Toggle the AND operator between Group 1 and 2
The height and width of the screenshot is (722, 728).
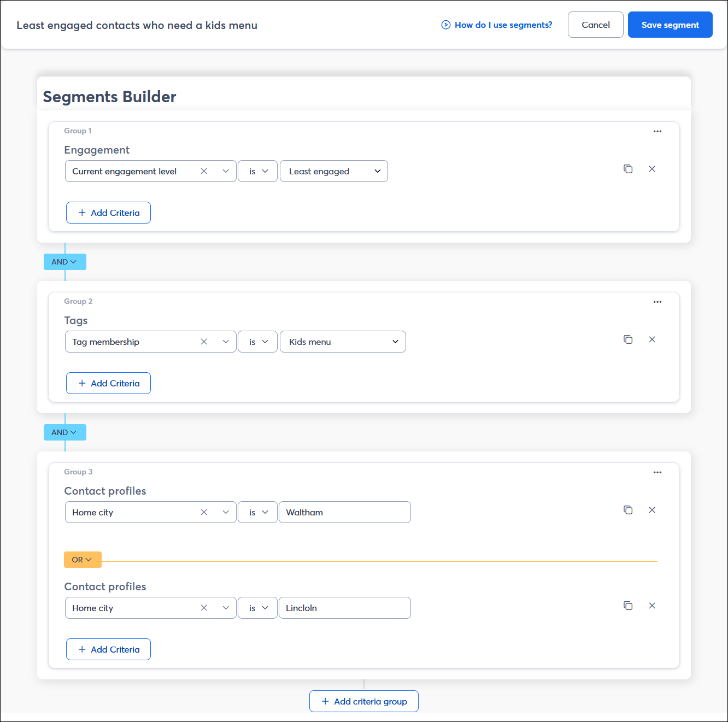pos(64,262)
